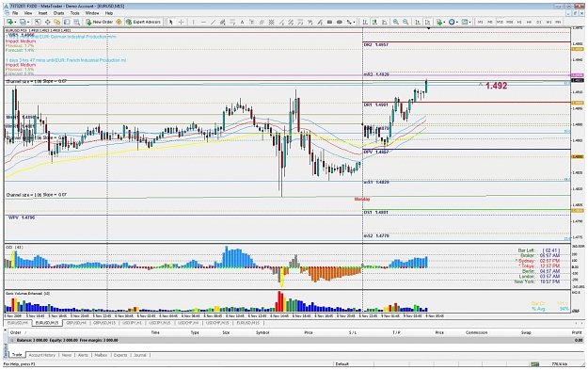Toggle the Terminal window icon
The width and height of the screenshot is (588, 370).
(67, 22)
